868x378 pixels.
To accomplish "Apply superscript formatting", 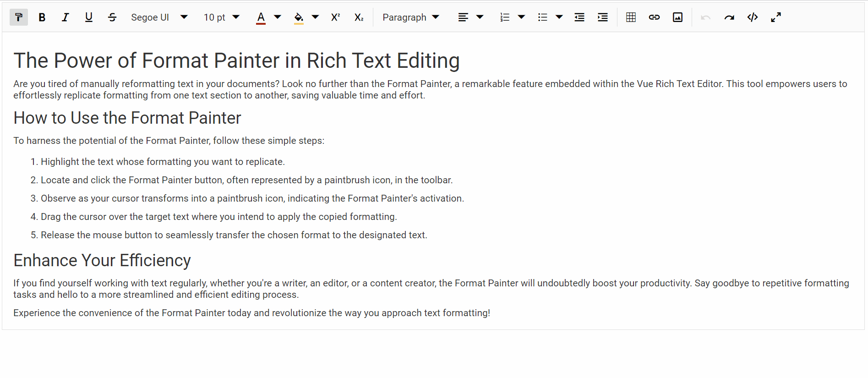I will [x=335, y=17].
